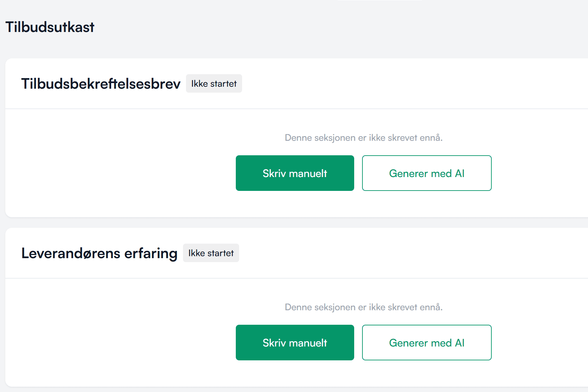
Task: Click the word 'seksjonen' in first placeholder message
Action: pos(335,138)
